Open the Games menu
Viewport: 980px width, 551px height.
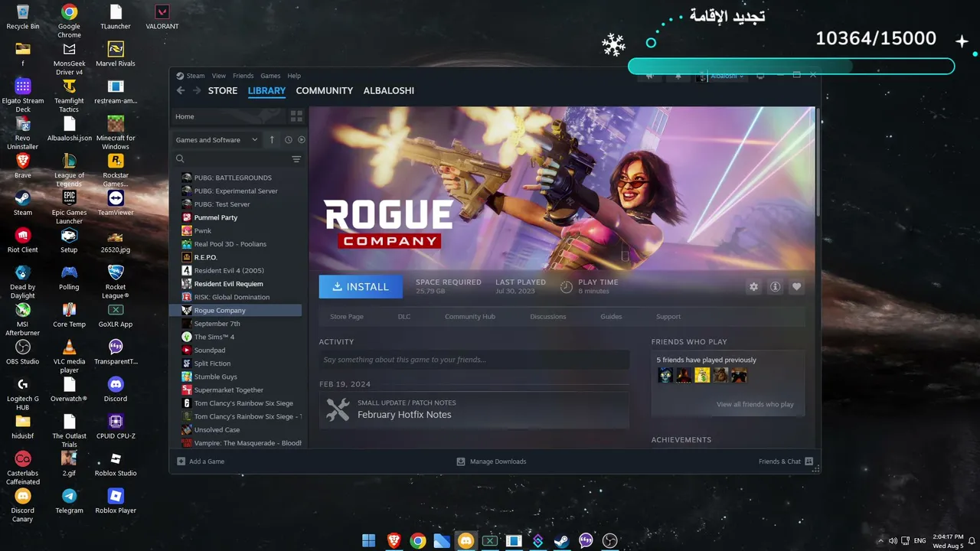(x=270, y=76)
